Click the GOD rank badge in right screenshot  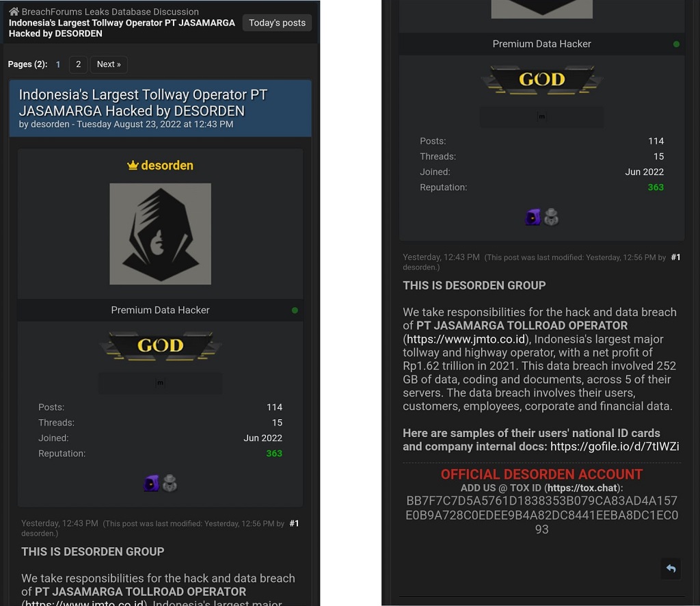click(x=542, y=79)
